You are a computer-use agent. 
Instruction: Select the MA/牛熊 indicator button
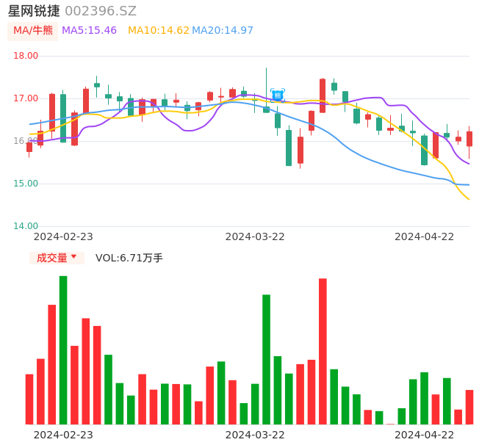(33, 31)
